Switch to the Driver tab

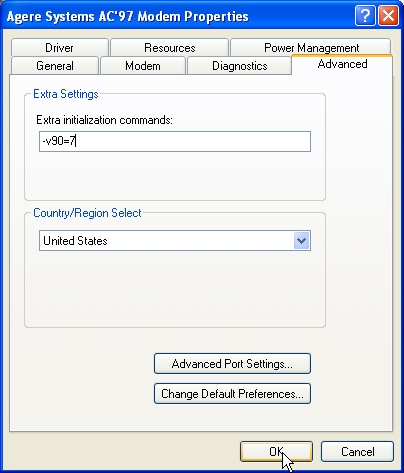pyautogui.click(x=60, y=48)
